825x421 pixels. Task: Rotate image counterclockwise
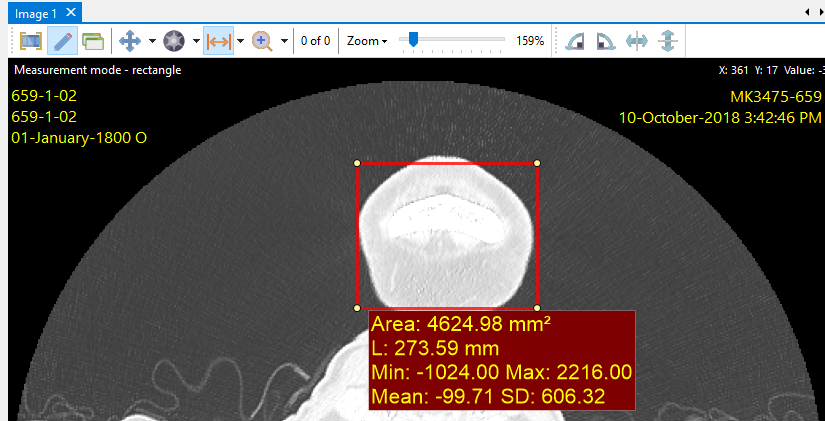[575, 41]
